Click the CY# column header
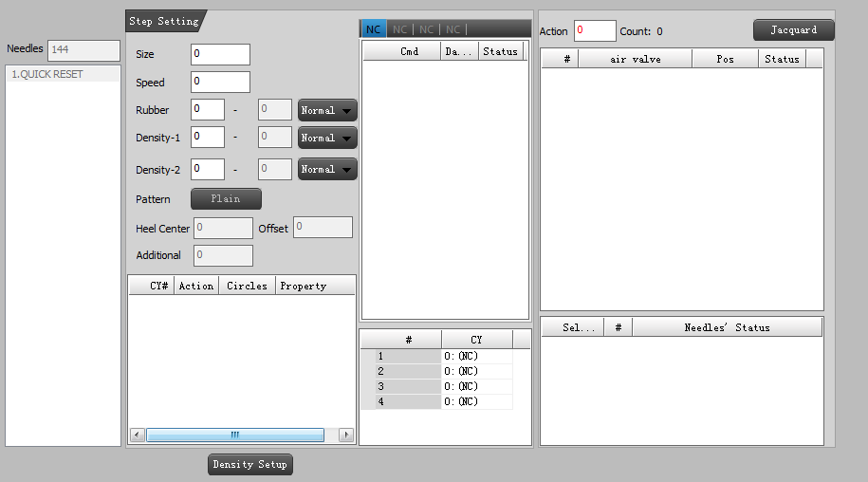The image size is (868, 482). tap(152, 286)
